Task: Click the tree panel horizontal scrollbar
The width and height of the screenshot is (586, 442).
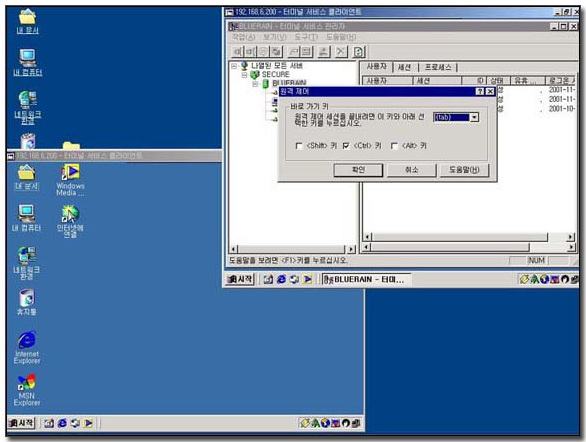Action: pos(293,249)
